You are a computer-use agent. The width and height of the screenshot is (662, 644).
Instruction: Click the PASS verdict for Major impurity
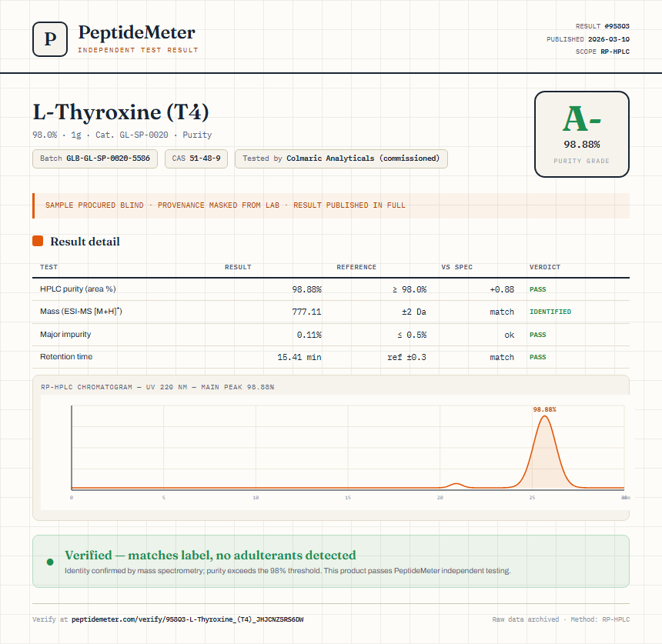(x=537, y=335)
